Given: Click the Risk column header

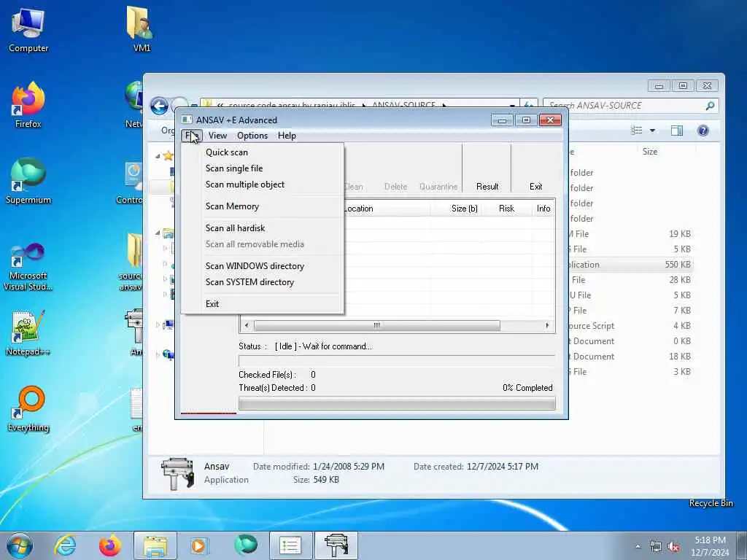Looking at the screenshot, I should click(x=506, y=209).
